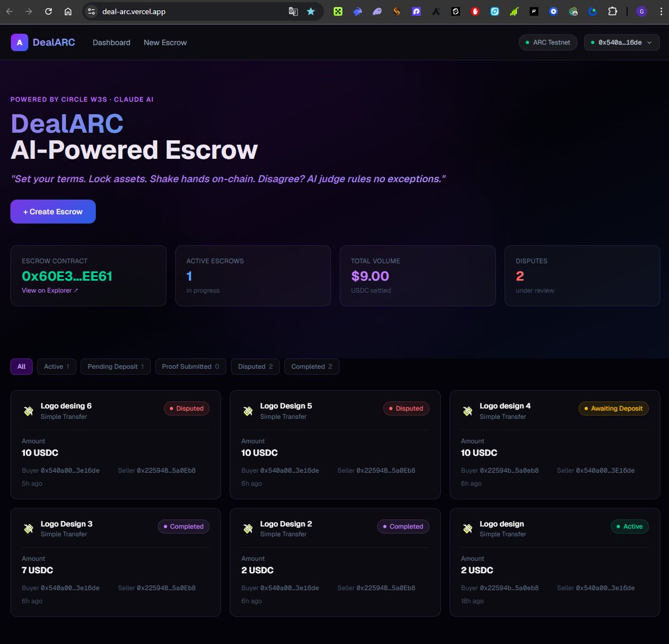
Task: Toggle the Completed filter pill
Action: (x=312, y=367)
